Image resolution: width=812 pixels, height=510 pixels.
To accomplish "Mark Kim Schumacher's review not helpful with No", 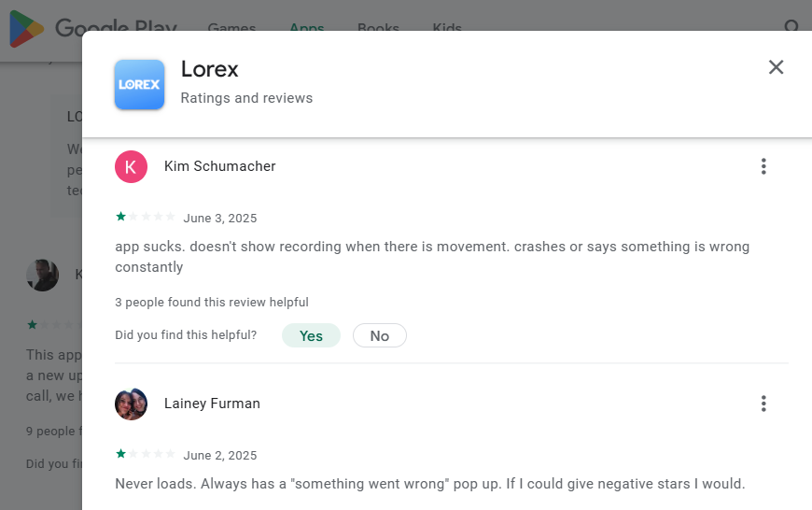I will tap(380, 335).
